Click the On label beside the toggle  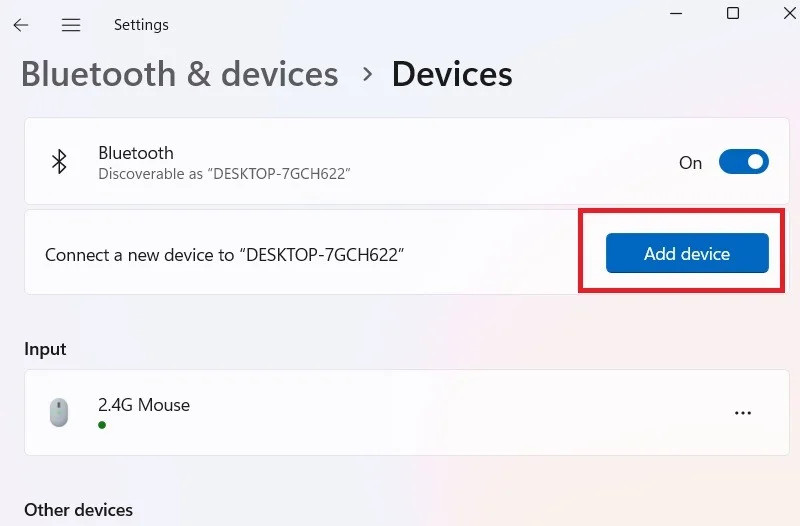point(691,163)
